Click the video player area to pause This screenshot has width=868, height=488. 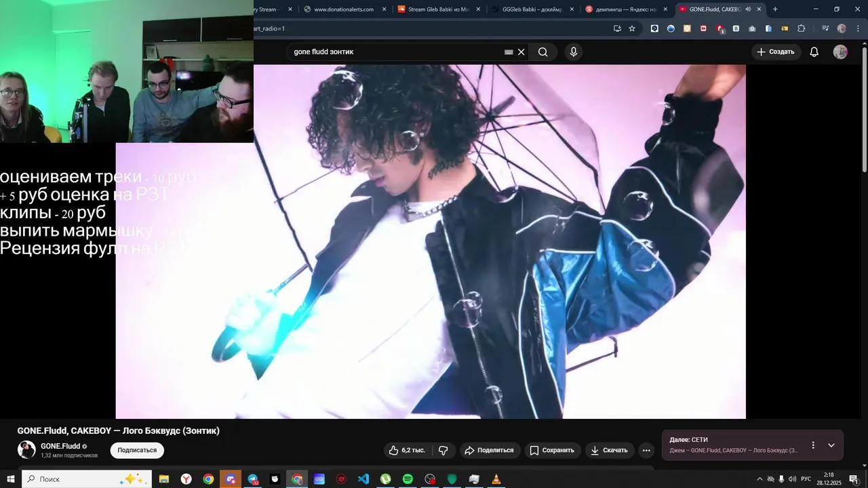point(431,241)
